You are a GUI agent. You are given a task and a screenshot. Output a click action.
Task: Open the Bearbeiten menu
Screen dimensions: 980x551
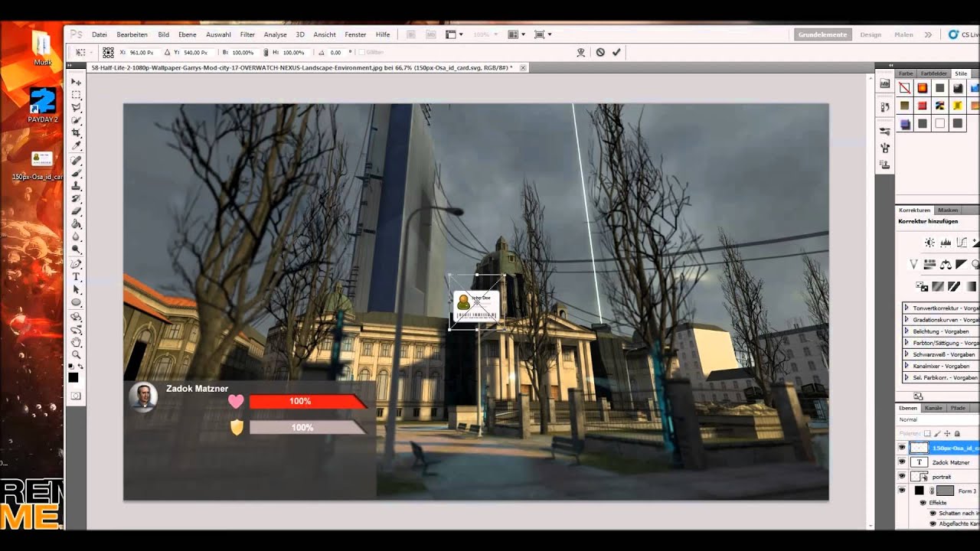pyautogui.click(x=132, y=34)
